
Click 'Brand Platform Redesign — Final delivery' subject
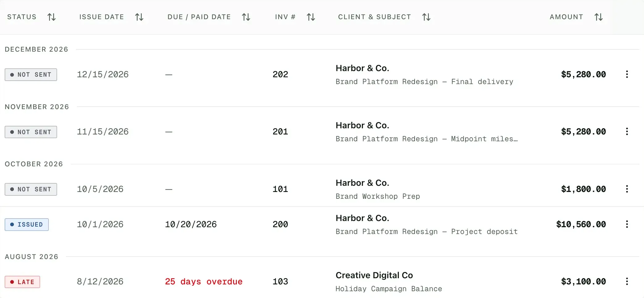424,82
